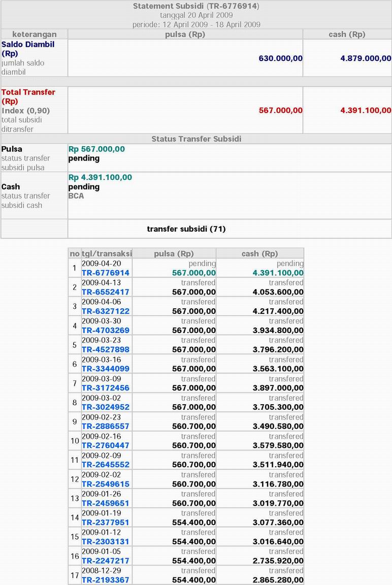The height and width of the screenshot is (585, 392).
Task: Open transaction link TR-6552417
Action: [x=106, y=292]
